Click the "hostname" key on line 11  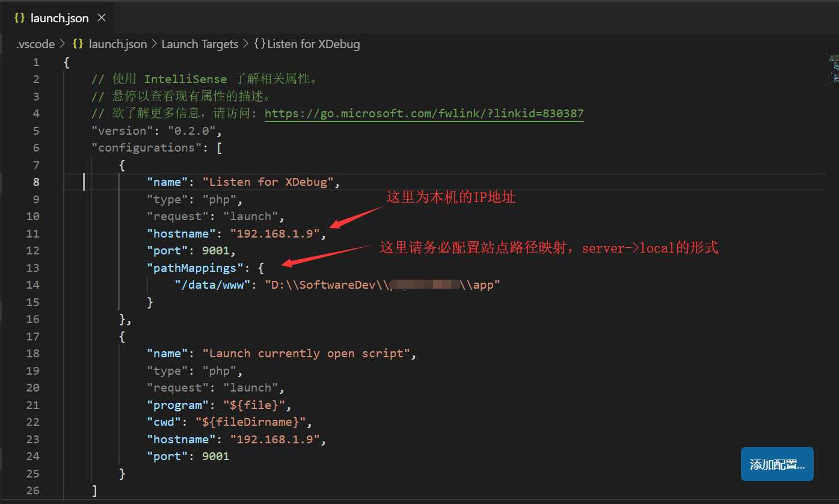pos(182,233)
